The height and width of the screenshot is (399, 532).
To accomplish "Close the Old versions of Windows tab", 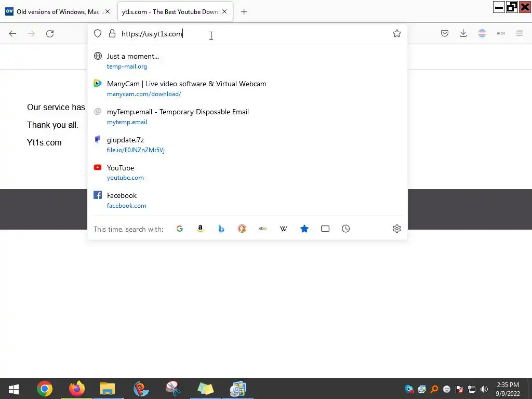I will 108,11.
